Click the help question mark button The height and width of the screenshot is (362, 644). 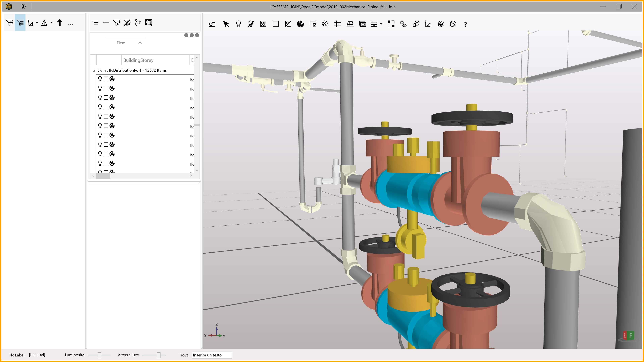pos(465,24)
